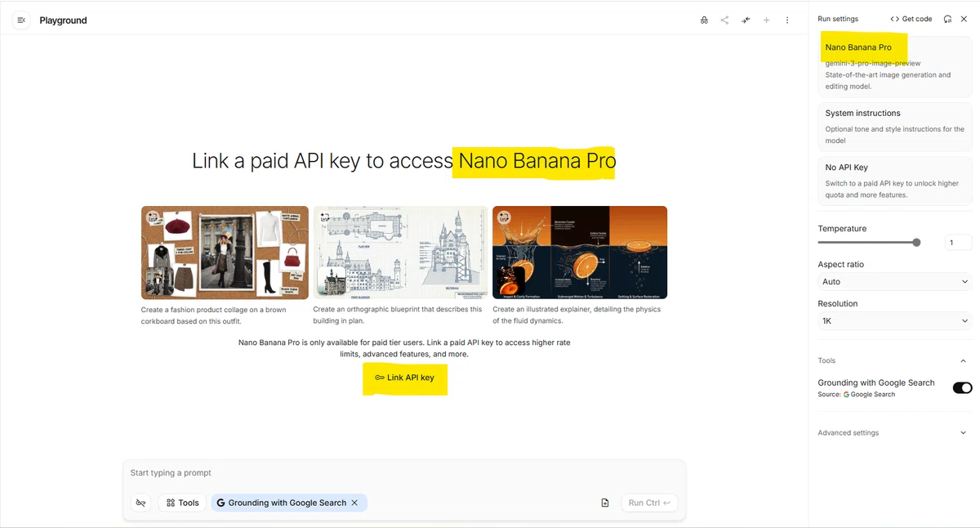Click the 'Create an orthographic blueprint' caption

[398, 315]
